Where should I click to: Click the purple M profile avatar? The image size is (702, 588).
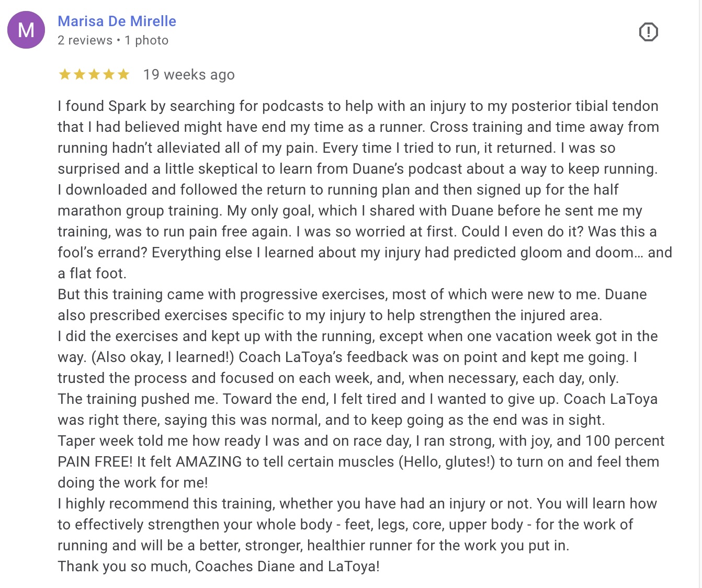click(26, 30)
